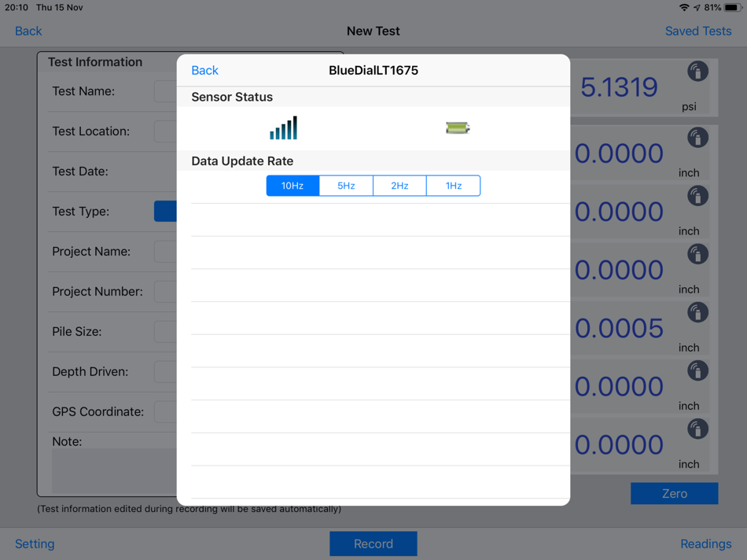Tap the Data Update Rate heading
Image resolution: width=747 pixels, height=560 pixels.
[x=242, y=161]
